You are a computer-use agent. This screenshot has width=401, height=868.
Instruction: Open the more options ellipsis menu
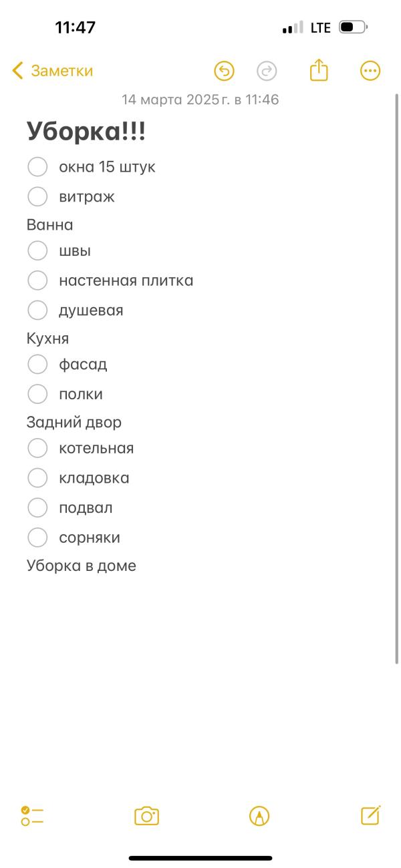coord(370,71)
